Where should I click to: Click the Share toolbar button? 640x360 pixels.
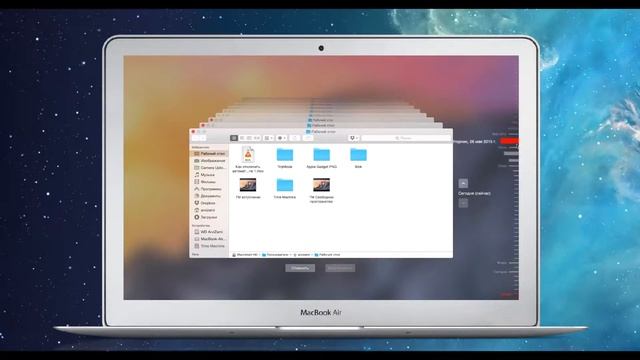pyautogui.click(x=295, y=138)
